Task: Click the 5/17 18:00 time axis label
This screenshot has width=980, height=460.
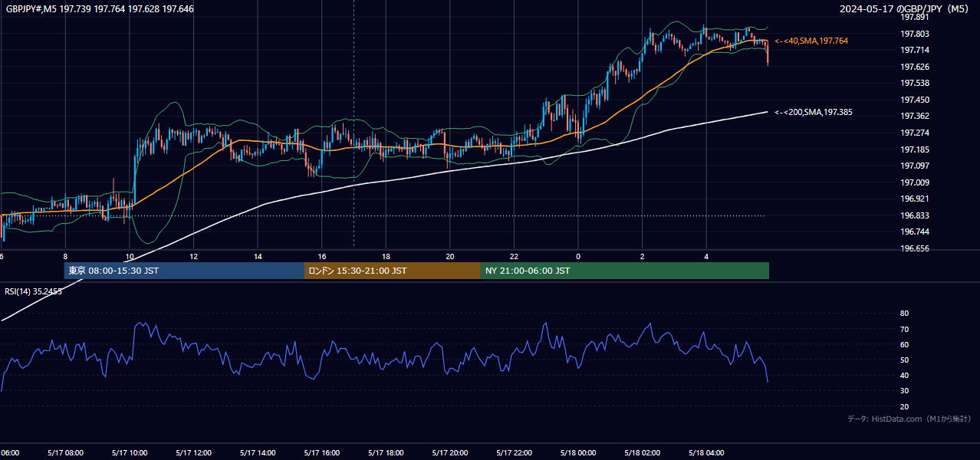Action: click(386, 453)
